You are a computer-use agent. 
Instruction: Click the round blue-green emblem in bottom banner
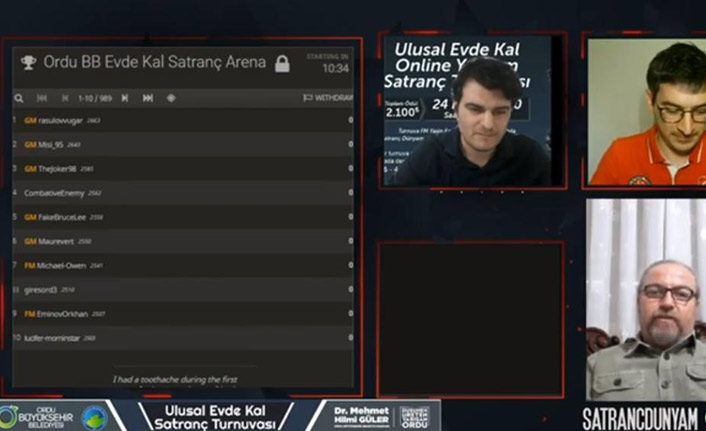(95, 417)
